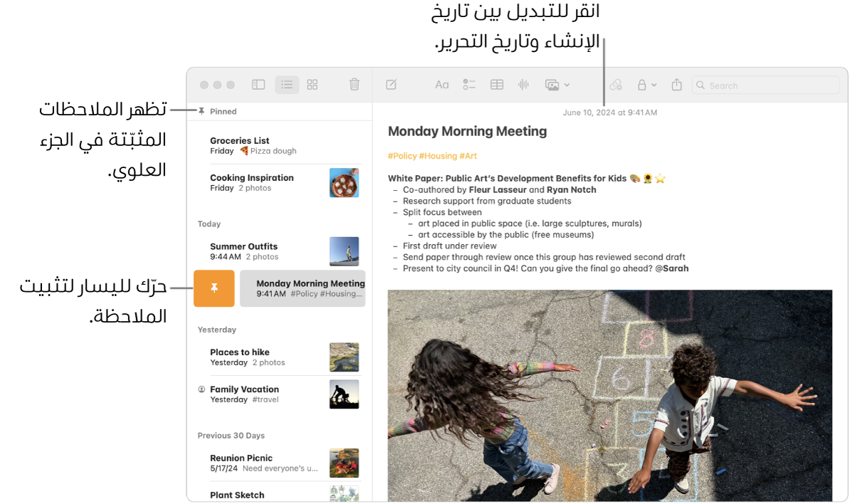
Task: Switch to list view
Action: click(287, 85)
